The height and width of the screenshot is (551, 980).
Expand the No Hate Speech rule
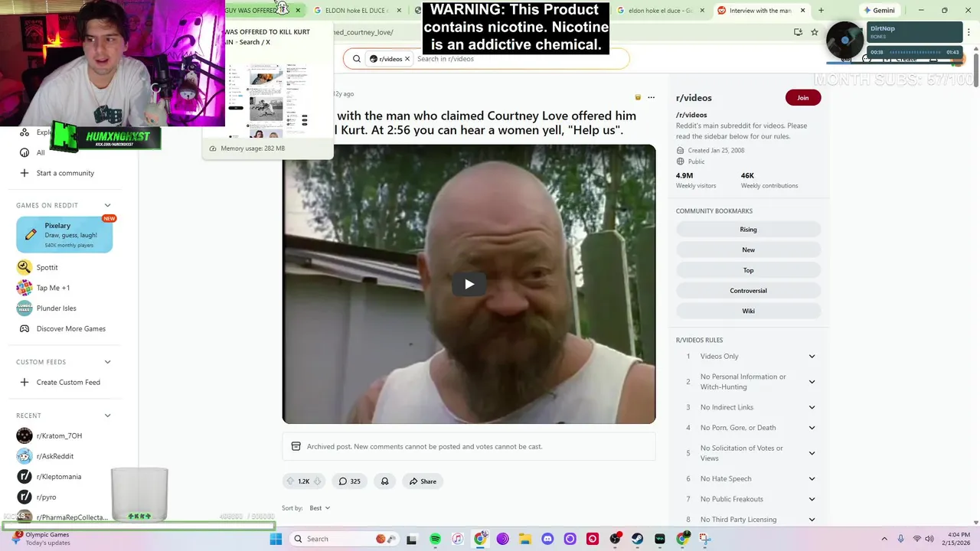pyautogui.click(x=812, y=478)
